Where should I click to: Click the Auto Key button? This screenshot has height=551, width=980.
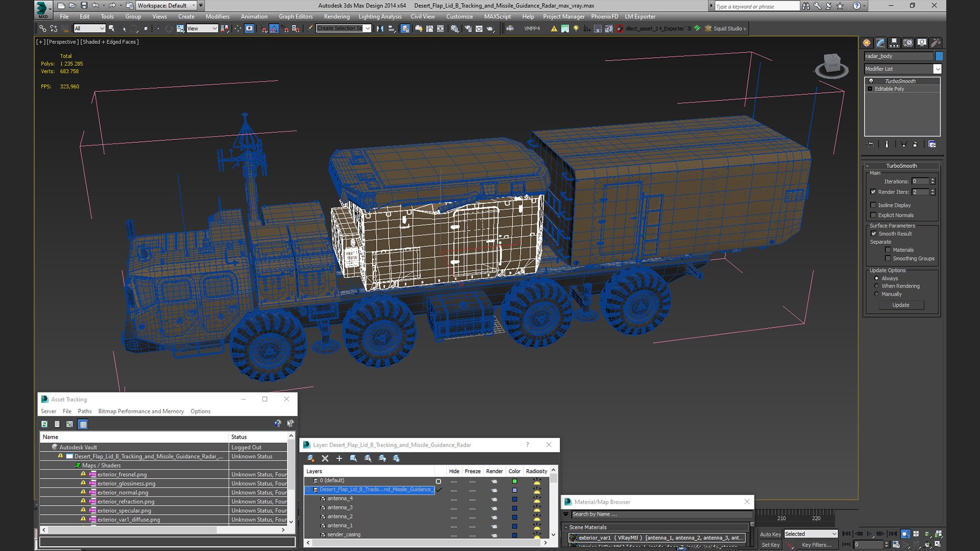point(770,534)
